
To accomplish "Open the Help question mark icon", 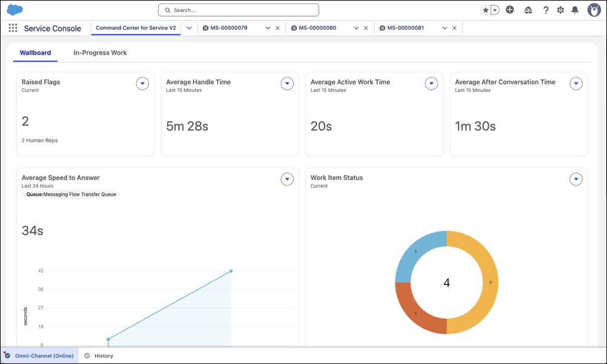I will pyautogui.click(x=545, y=10).
